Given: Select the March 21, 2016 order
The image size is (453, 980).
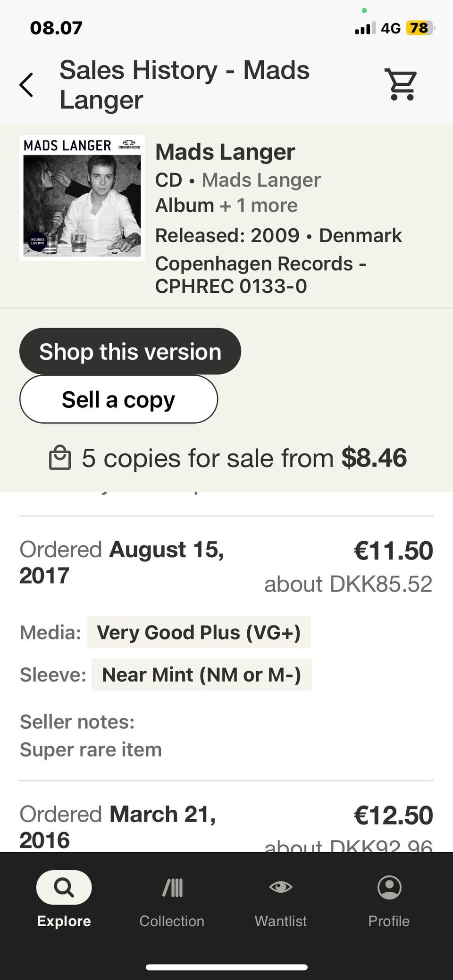Looking at the screenshot, I should click(x=118, y=827).
